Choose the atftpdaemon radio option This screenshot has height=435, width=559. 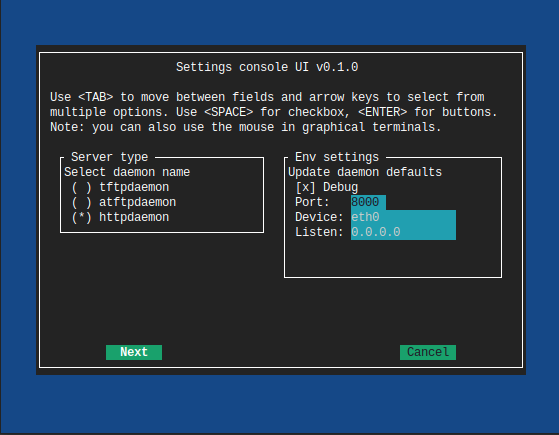click(x=124, y=202)
